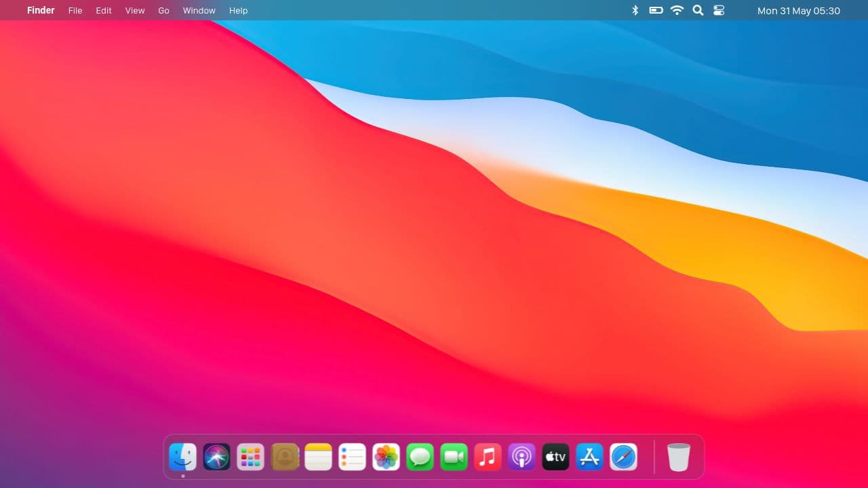The image size is (868, 488).
Task: Open the View menu
Action: click(135, 10)
